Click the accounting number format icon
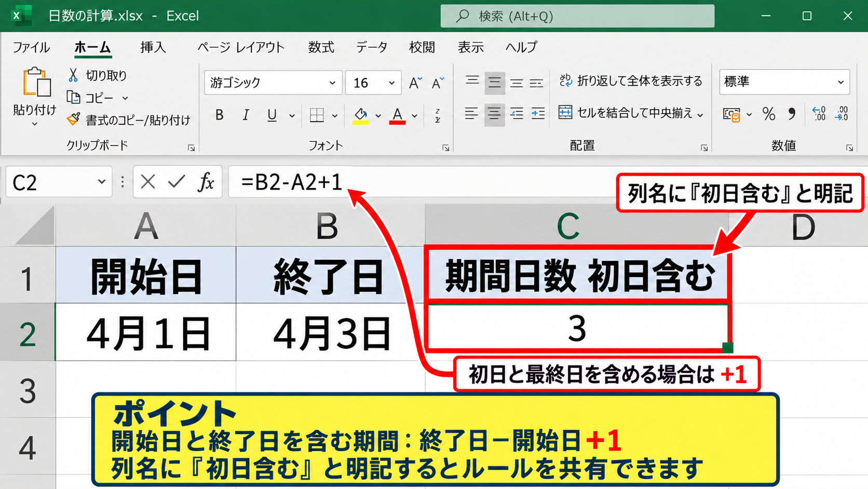The height and width of the screenshot is (489, 868). coord(731,114)
